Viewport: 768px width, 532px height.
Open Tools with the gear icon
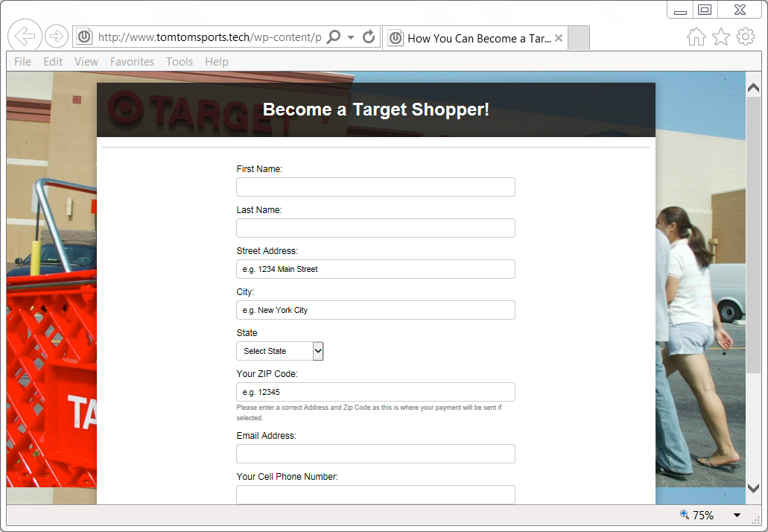746,37
